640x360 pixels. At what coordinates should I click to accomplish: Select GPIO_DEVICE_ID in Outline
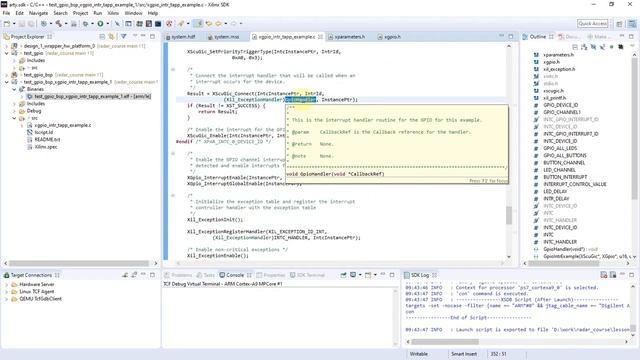560,105
